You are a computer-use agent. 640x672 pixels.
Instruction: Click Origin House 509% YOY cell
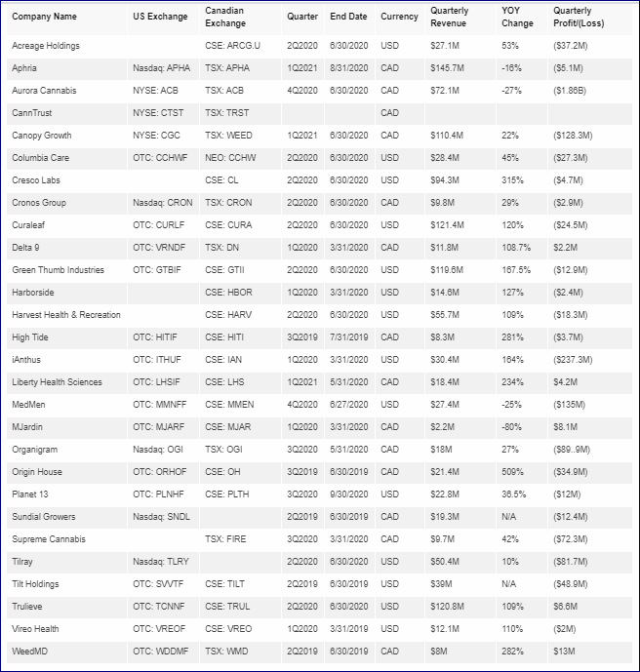[x=512, y=472]
